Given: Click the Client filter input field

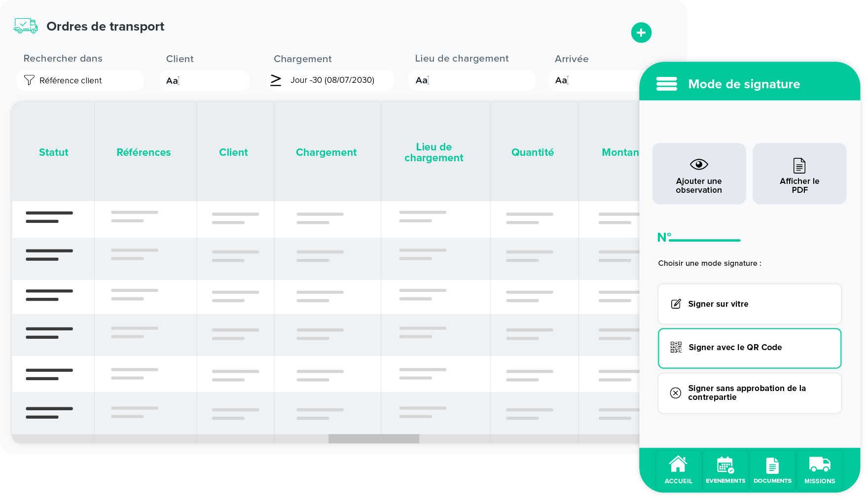Looking at the screenshot, I should (204, 80).
